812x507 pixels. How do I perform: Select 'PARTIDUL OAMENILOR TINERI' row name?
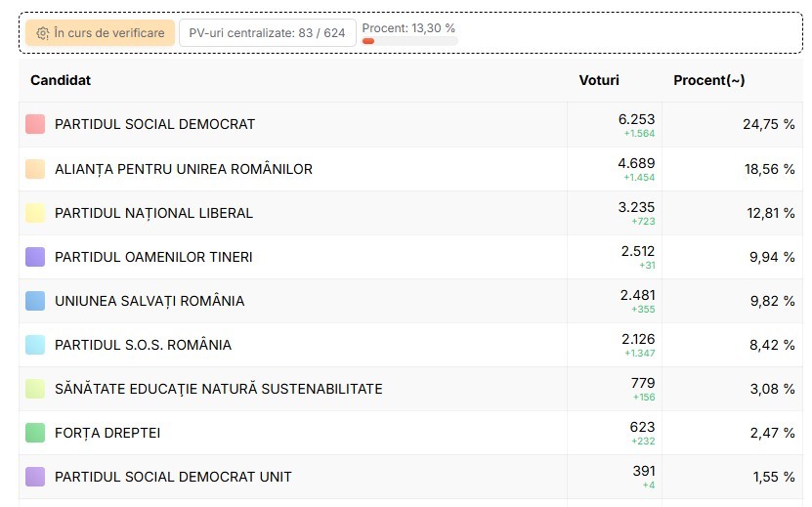click(x=153, y=257)
